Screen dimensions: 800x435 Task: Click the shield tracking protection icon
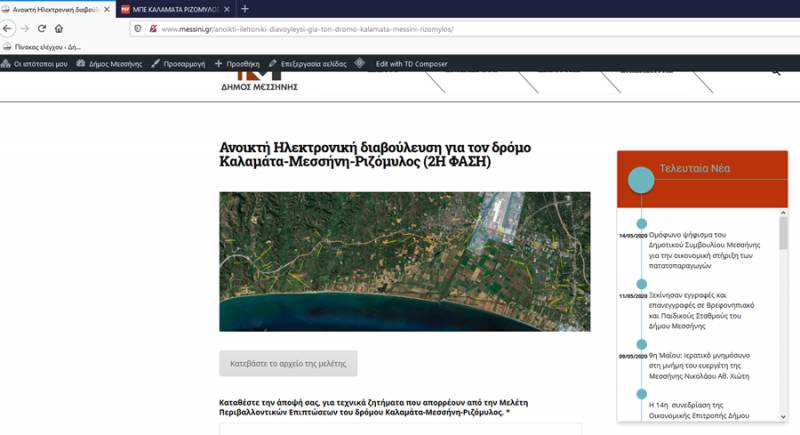[137, 29]
